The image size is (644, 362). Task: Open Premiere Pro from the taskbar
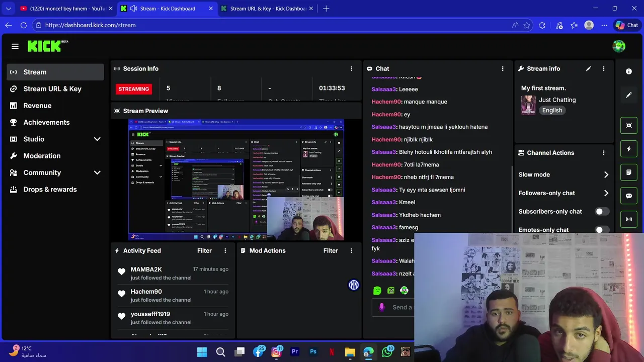click(x=295, y=352)
